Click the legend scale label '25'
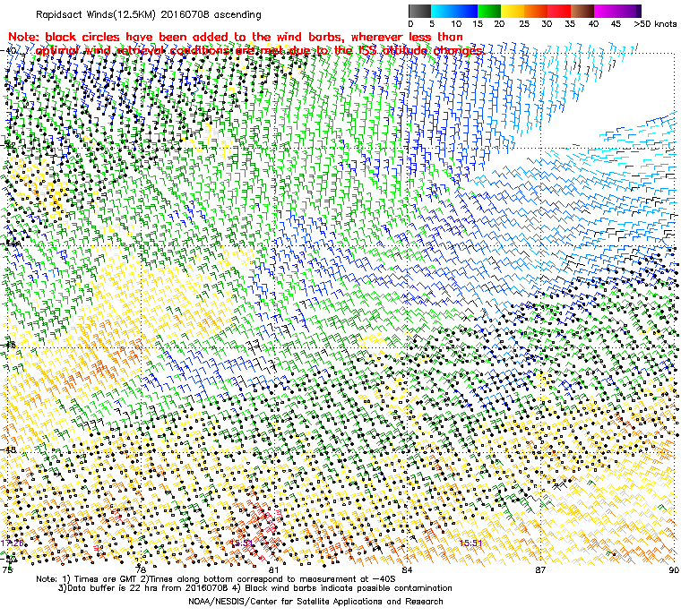The height and width of the screenshot is (616, 681). click(524, 24)
